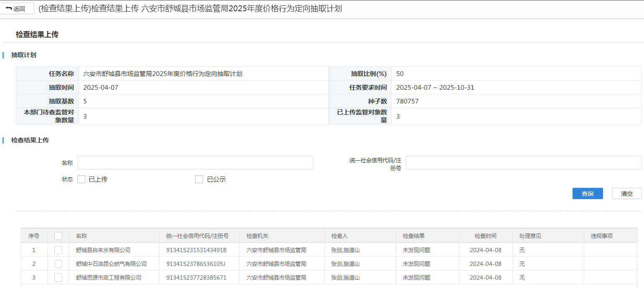Viewport: 644px width, 288px height.
Task: Click the 抽取计划 section heading
Action: pyautogui.click(x=24, y=55)
